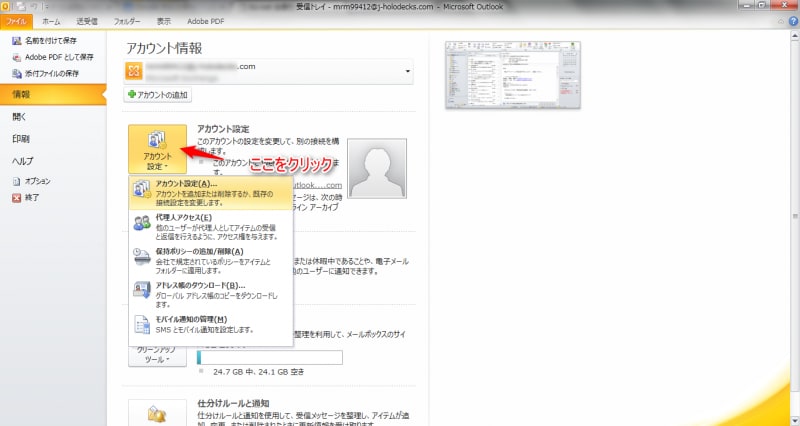The height and width of the screenshot is (426, 800).
Task: Select 情報 in the backstage sidebar
Action: (x=53, y=94)
